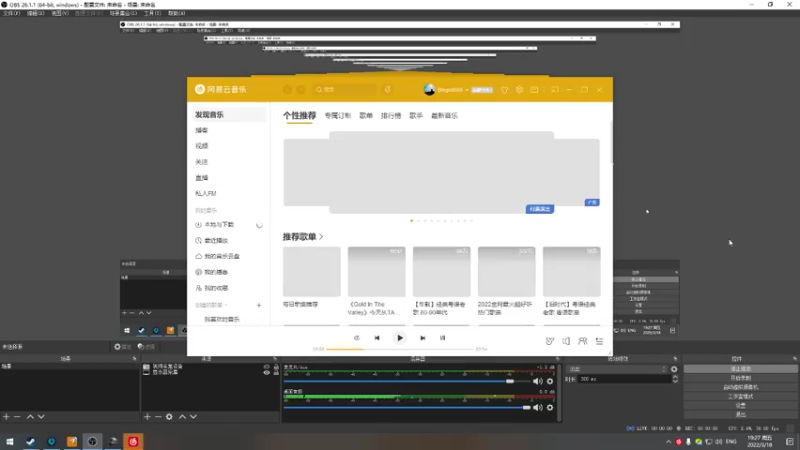Open the NetEase playlist queue icon
This screenshot has width=800, height=450.
599,341
